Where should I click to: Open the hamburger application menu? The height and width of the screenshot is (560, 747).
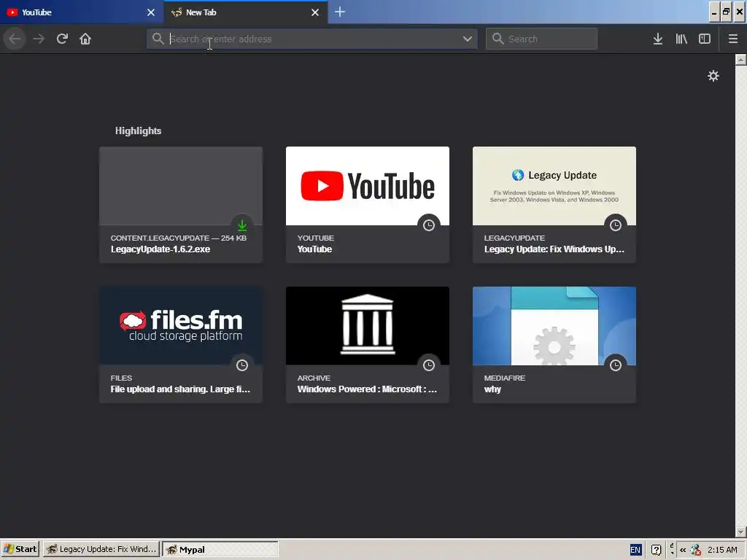point(733,39)
